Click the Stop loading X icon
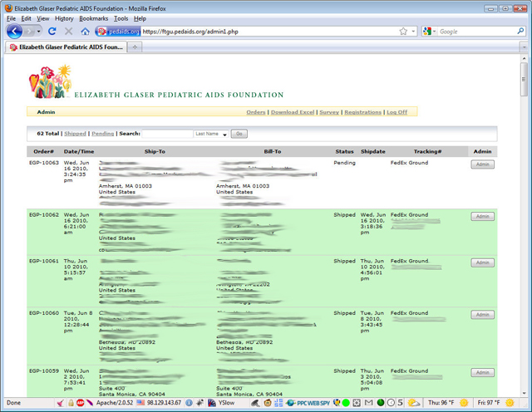 point(68,32)
